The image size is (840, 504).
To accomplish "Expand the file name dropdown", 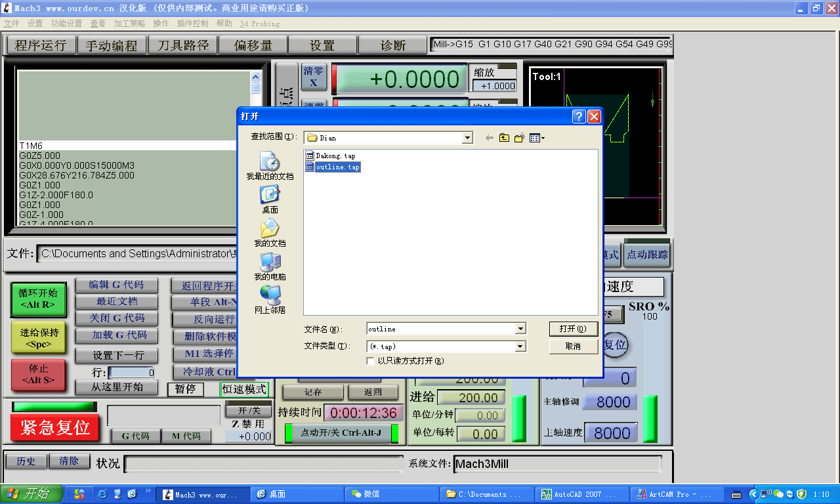I will click(521, 329).
